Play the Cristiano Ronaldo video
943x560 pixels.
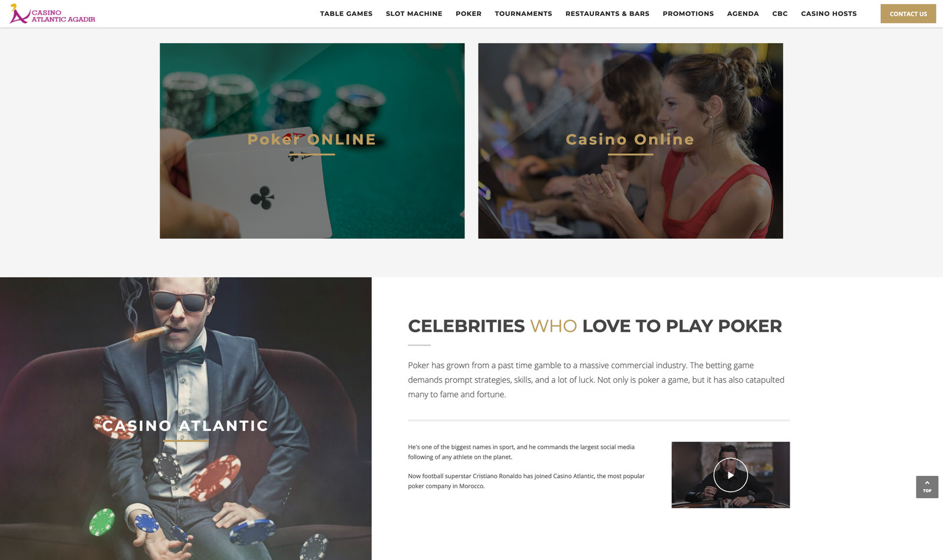(x=730, y=475)
